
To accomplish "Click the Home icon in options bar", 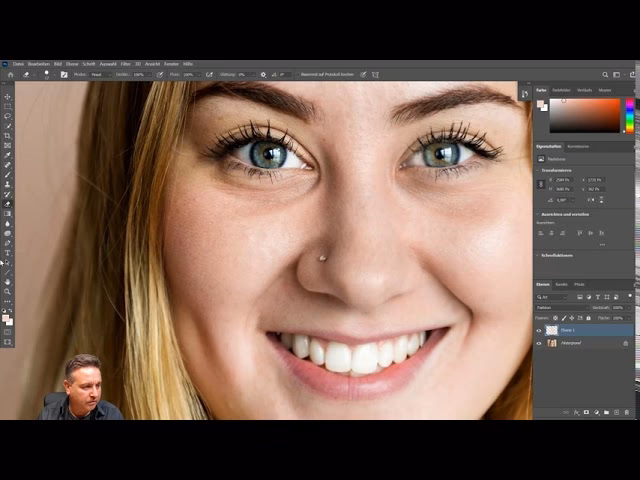I will pos(9,74).
